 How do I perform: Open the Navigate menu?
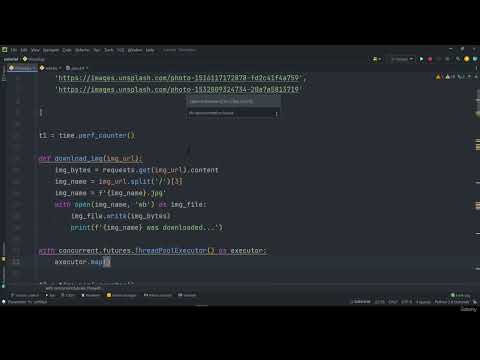(51, 50)
